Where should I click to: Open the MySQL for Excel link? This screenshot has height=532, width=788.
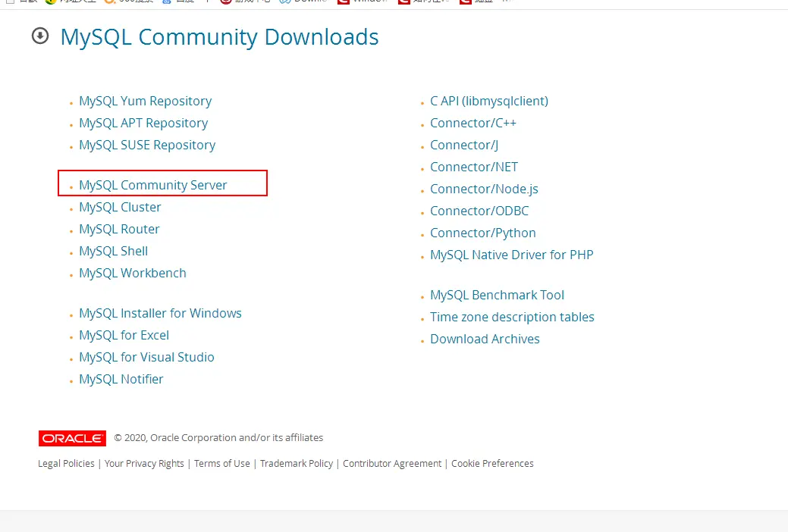pos(124,335)
